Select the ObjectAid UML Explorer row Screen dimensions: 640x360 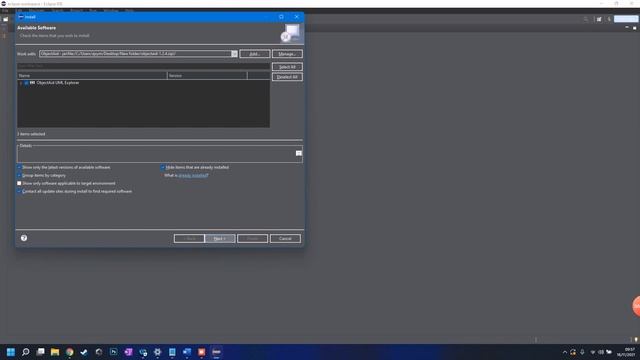(143, 83)
